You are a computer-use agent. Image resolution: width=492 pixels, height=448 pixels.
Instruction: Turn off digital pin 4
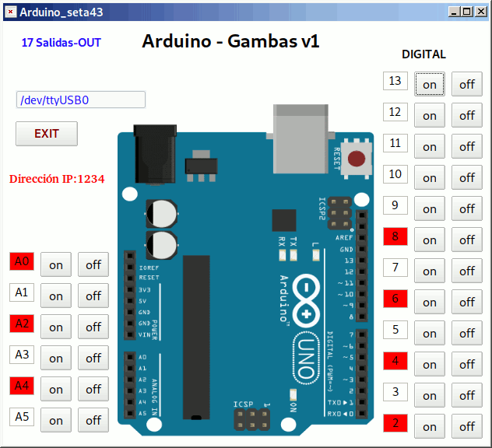point(467,364)
